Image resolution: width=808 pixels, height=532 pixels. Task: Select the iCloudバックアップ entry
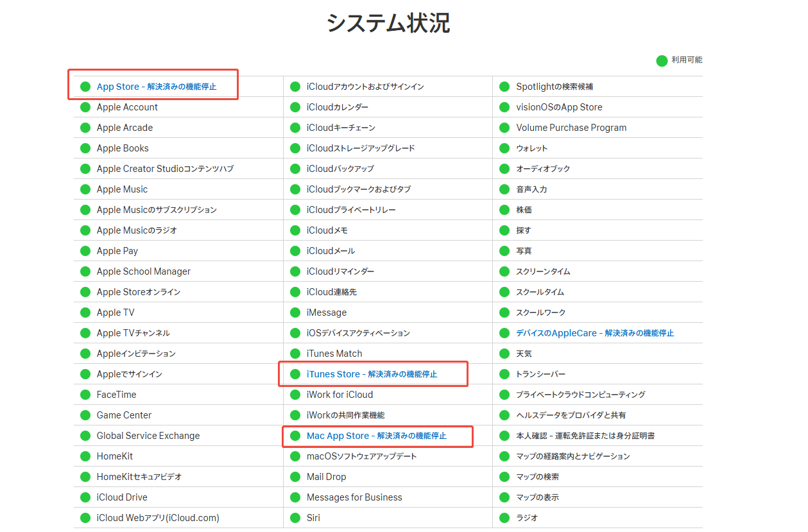point(340,169)
